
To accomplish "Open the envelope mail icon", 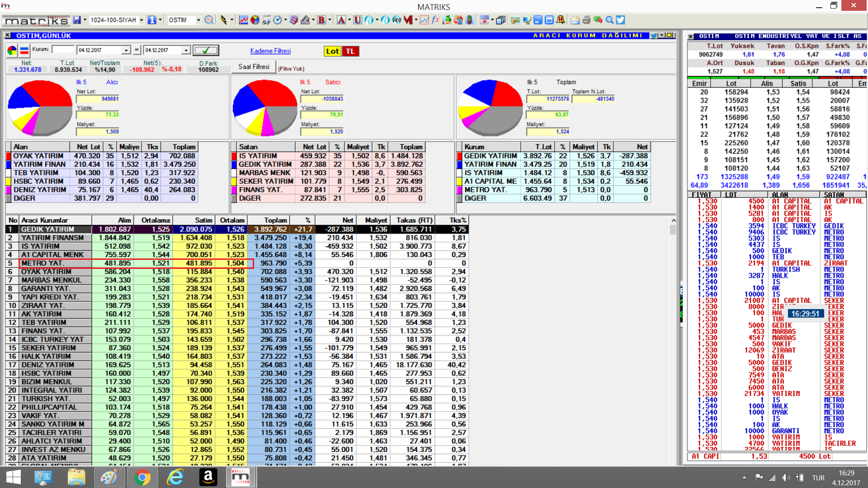I will (x=575, y=20).
